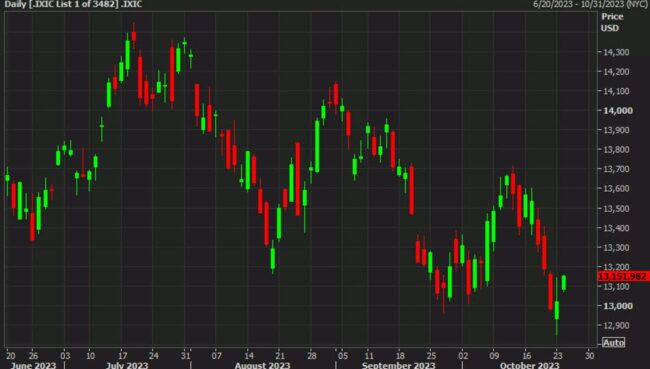This screenshot has width=650, height=369.
Task: Click the 31 date tick on time axis
Action: 185,356
